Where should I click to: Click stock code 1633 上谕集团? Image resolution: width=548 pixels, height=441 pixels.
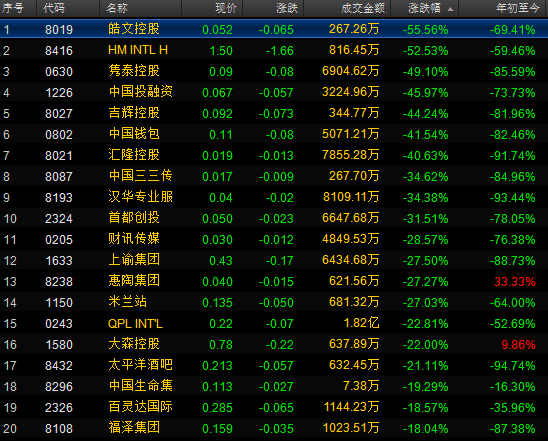(59, 260)
